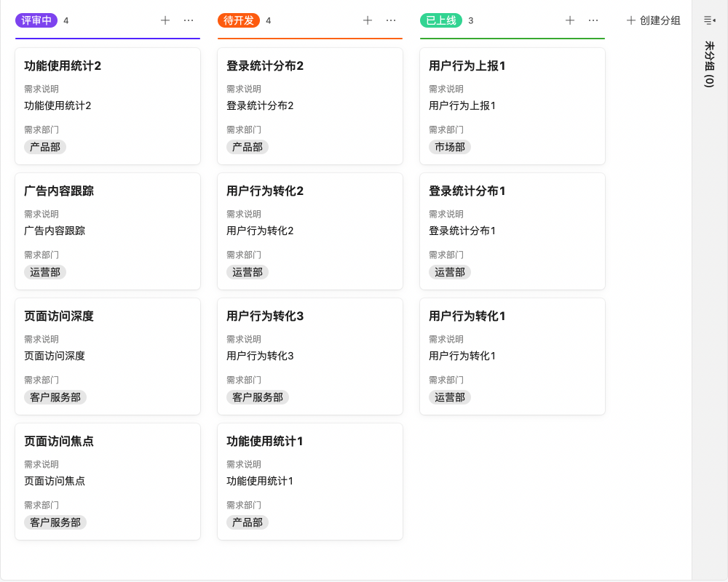The width and height of the screenshot is (728, 582).
Task: Open the 用户行为上报1 card
Action: pos(512,105)
